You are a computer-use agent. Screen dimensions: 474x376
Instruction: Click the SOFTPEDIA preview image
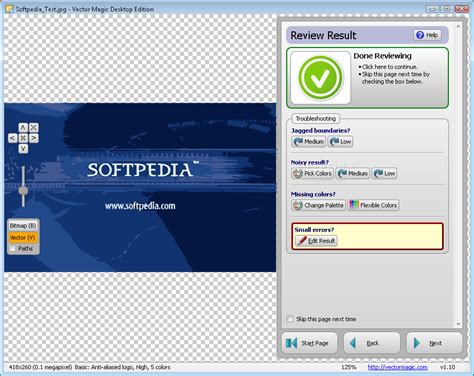[x=140, y=187]
